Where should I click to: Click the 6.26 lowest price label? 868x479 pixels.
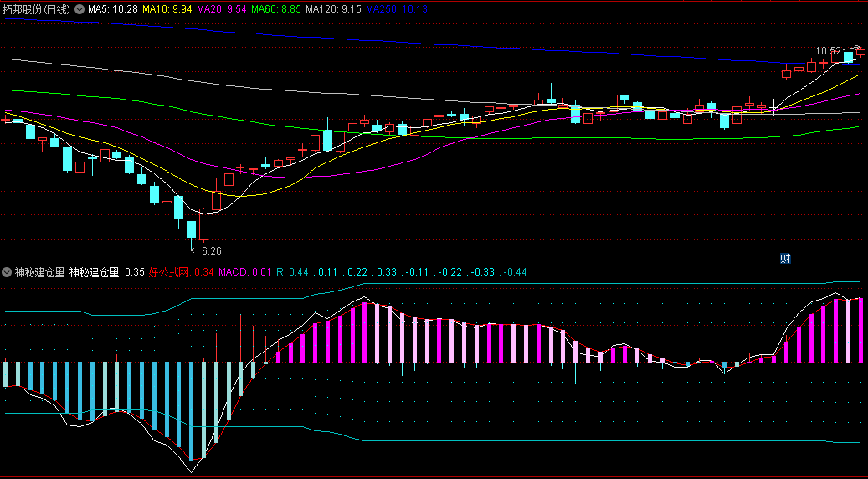(212, 251)
